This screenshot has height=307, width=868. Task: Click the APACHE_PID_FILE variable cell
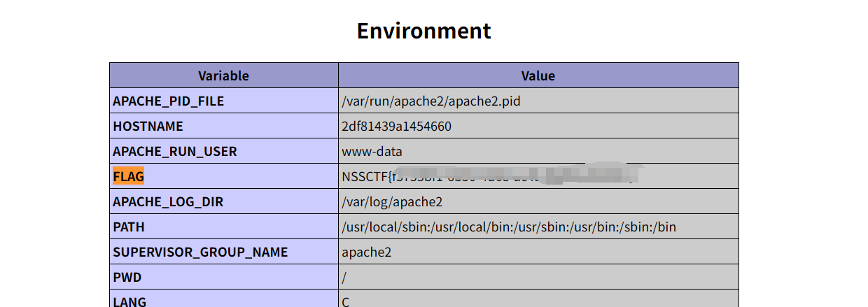(224, 101)
